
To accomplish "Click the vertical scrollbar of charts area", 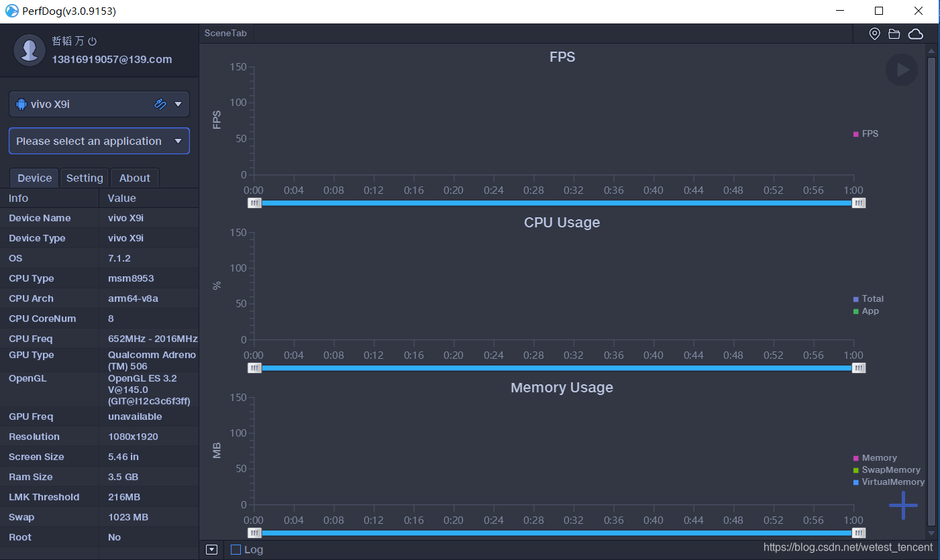I will 931,291.
